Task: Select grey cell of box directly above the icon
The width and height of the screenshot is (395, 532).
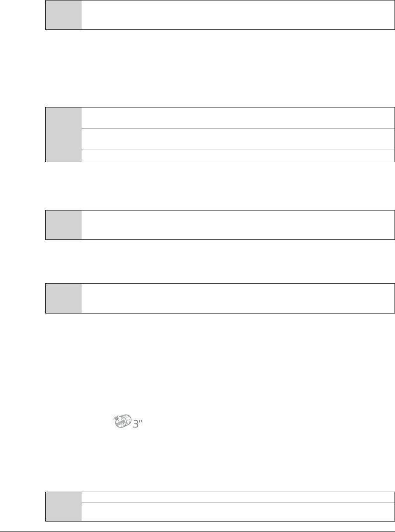Action: point(64,298)
